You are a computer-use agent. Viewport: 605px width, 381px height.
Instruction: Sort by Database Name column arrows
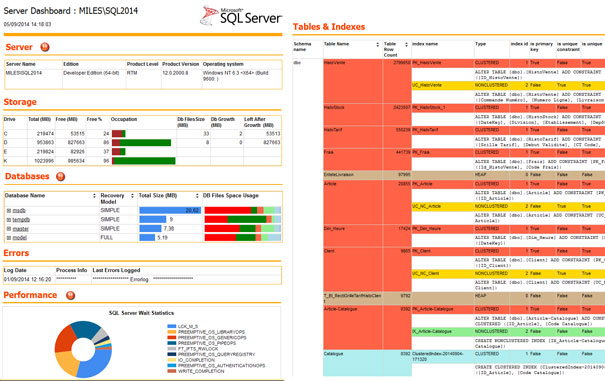[x=94, y=196]
